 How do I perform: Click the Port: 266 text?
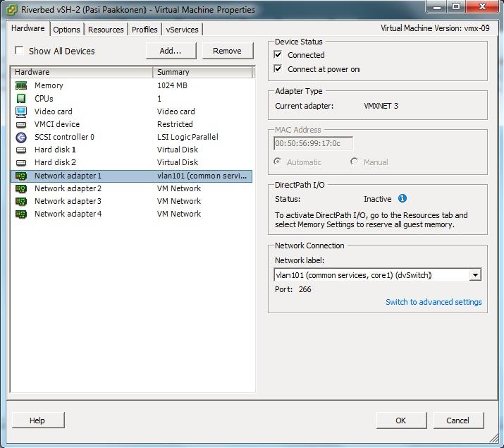pyautogui.click(x=293, y=289)
